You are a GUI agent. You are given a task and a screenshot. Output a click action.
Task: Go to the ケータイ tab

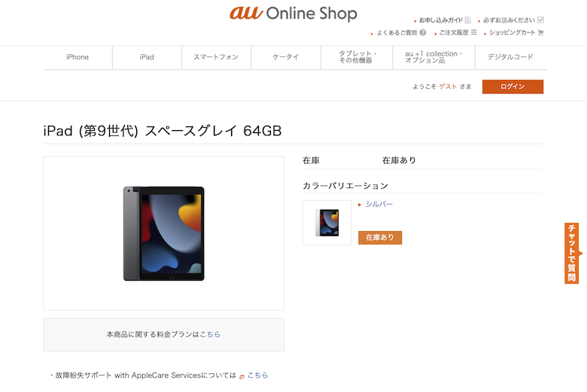tap(286, 57)
